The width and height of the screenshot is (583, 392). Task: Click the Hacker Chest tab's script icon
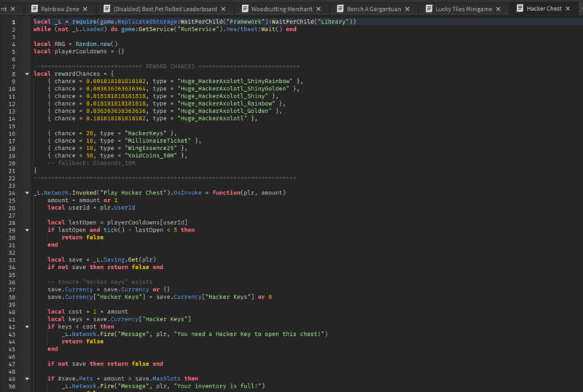(x=520, y=9)
